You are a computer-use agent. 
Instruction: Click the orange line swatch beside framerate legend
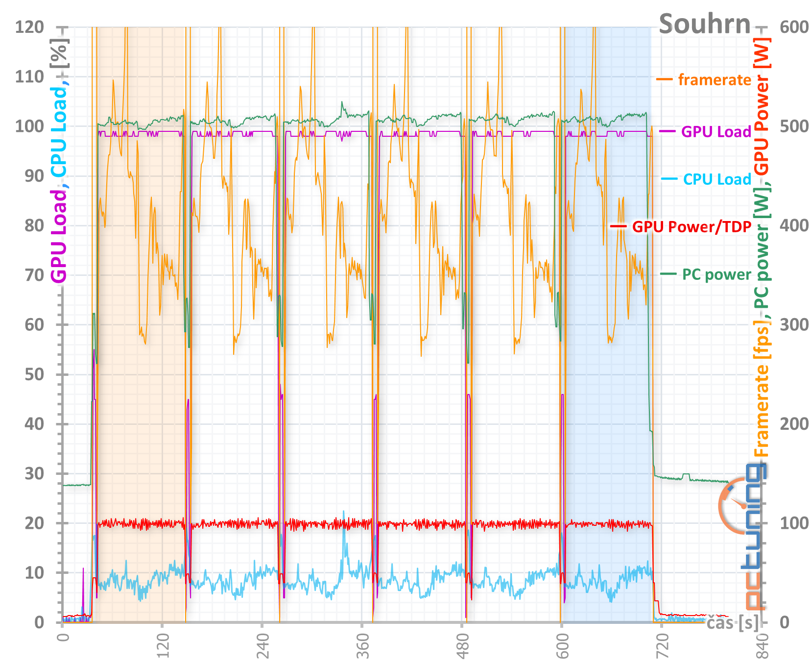coord(665,79)
